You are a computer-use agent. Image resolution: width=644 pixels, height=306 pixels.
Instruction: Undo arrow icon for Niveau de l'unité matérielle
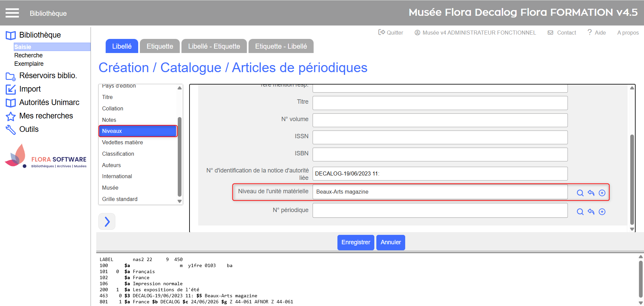[x=591, y=193]
